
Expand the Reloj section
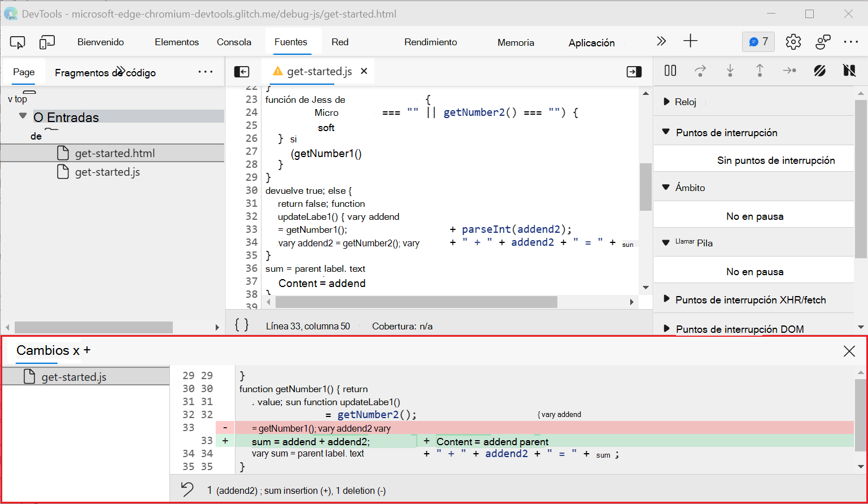coord(686,102)
